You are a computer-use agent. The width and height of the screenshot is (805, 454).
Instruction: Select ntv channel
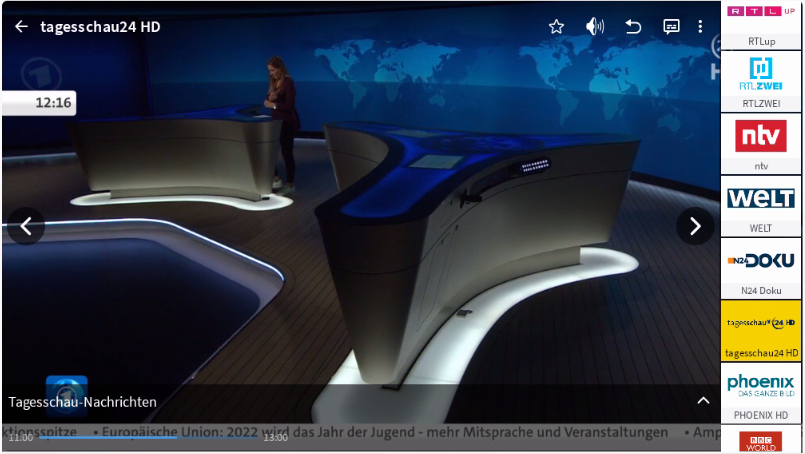pos(761,144)
